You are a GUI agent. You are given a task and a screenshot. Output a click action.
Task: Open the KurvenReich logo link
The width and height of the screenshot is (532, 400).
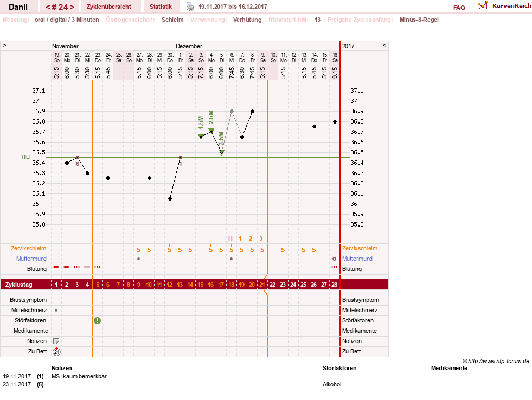point(504,6)
